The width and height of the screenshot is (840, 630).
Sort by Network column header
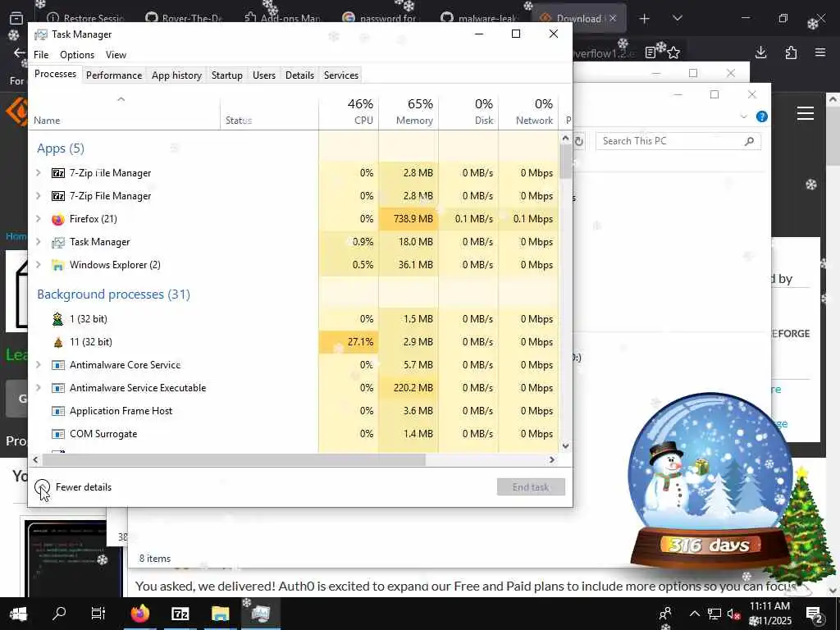[529, 112]
